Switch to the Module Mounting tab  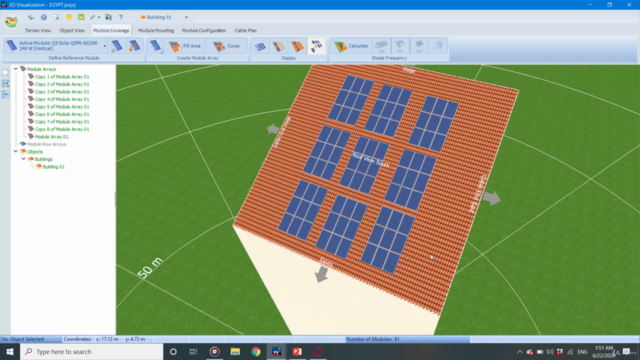(156, 30)
